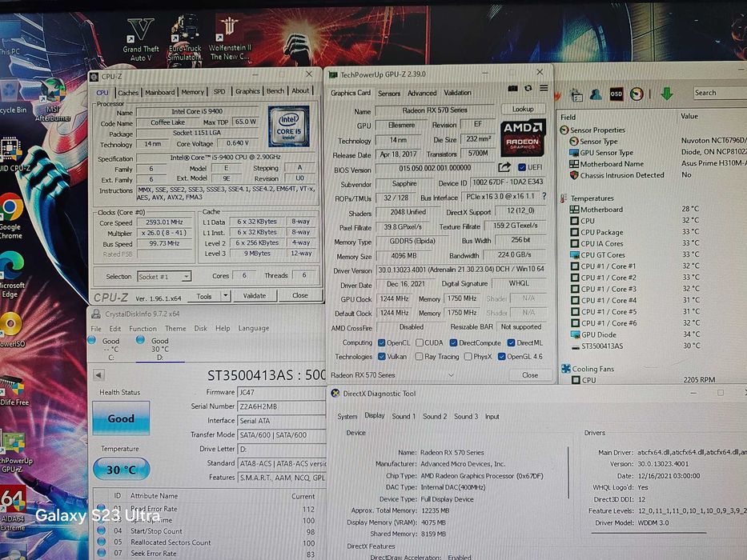
Task: Open the Theme menu in CrystalDiskInfo
Action: point(175,329)
